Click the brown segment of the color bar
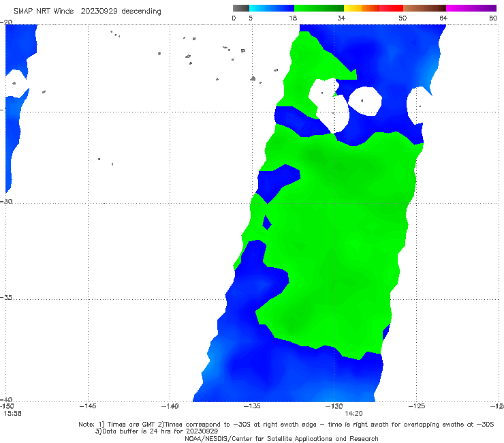The image size is (504, 443). 424,8
